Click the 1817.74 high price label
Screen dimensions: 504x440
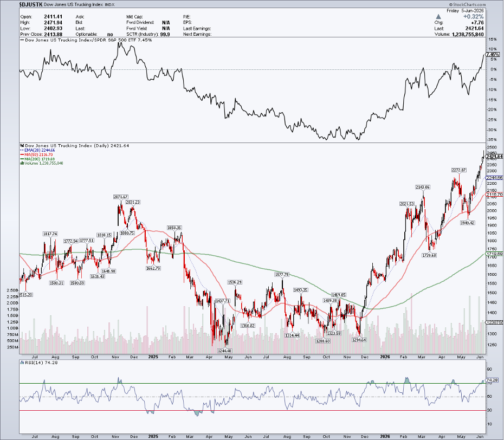pos(50,234)
